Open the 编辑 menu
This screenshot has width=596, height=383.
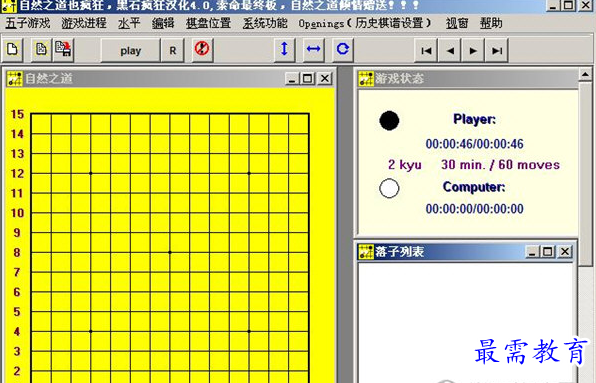pyautogui.click(x=163, y=23)
